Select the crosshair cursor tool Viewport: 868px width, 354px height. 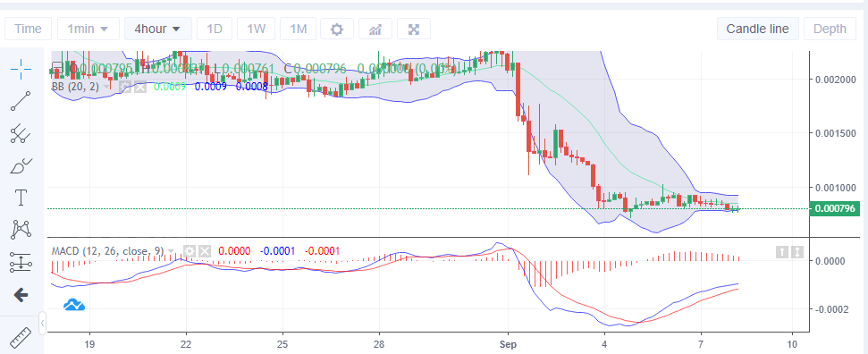(21, 69)
